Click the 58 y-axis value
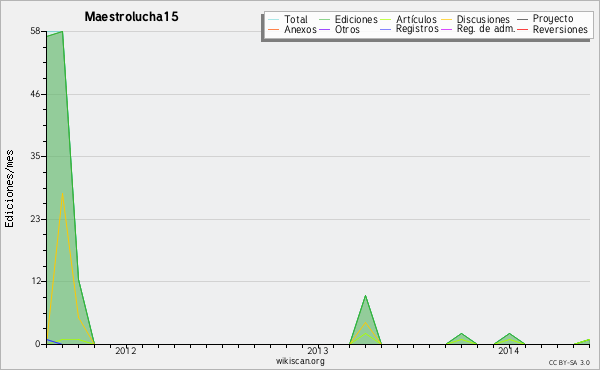600x370 pixels. [35, 31]
